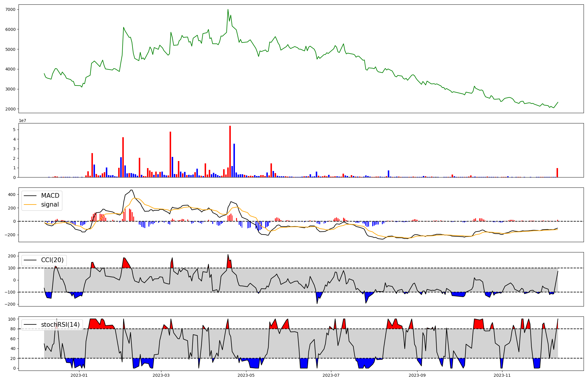
Task: Click the stochRSI(14) legend label
Action: (60, 325)
